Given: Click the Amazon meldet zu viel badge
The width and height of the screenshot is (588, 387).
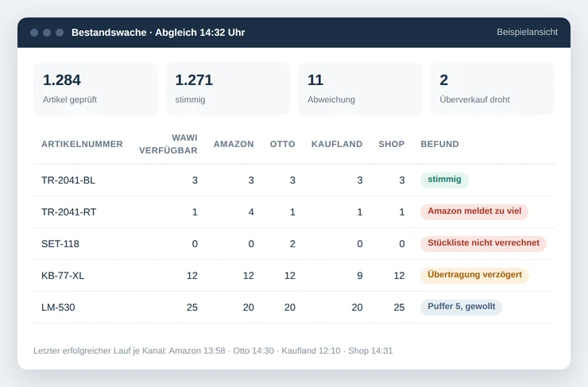Looking at the screenshot, I should click(x=474, y=211).
